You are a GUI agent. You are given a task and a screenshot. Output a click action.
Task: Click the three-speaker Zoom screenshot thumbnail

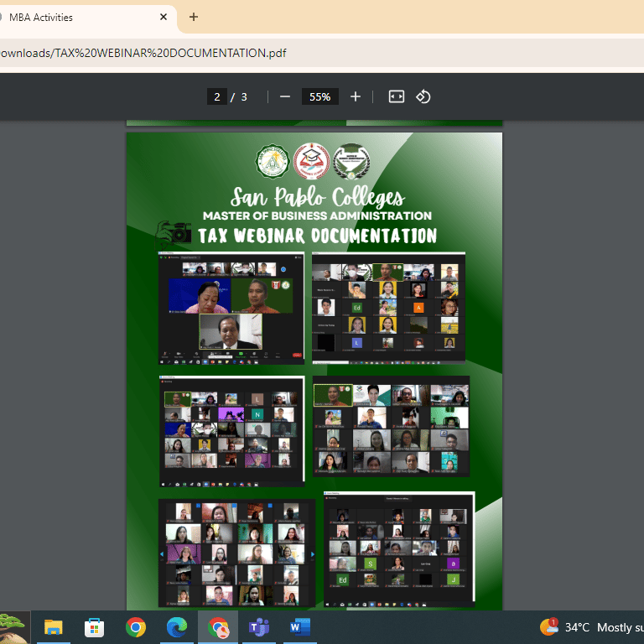pyautogui.click(x=231, y=308)
